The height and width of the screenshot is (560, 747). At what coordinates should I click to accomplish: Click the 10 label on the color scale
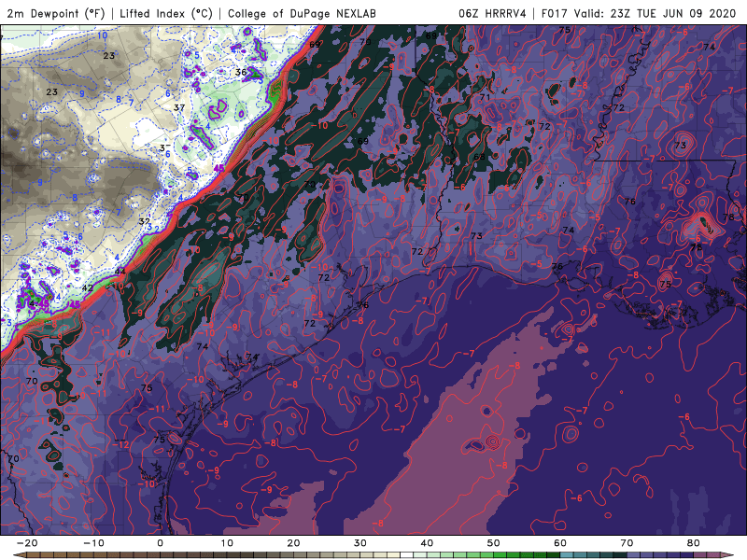(227, 543)
